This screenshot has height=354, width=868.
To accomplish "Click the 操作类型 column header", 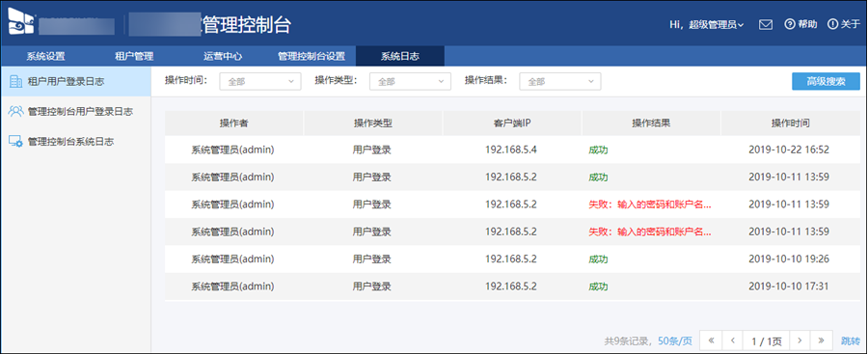I will 373,123.
